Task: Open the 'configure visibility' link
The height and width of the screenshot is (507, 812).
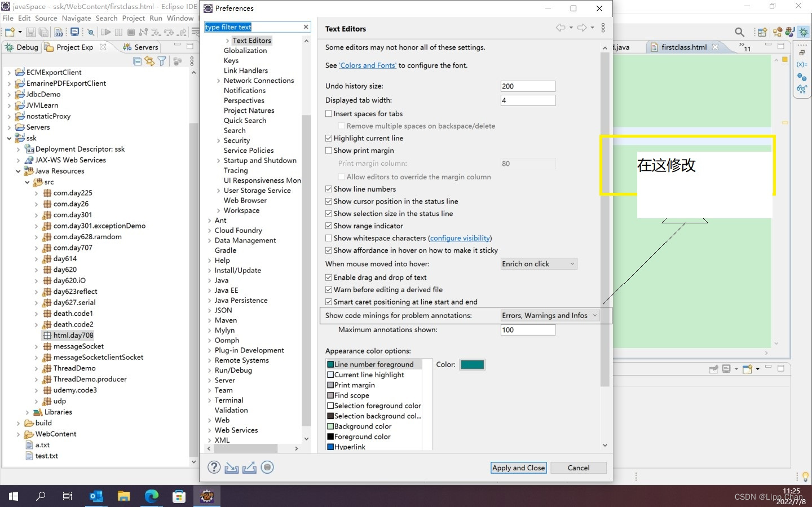Action: (460, 238)
